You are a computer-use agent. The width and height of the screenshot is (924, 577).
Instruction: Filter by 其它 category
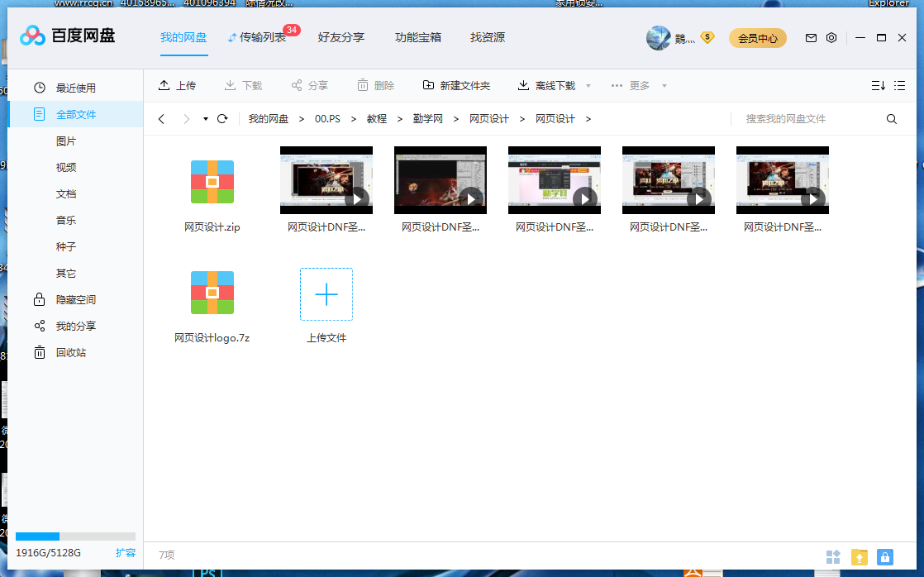(x=66, y=274)
